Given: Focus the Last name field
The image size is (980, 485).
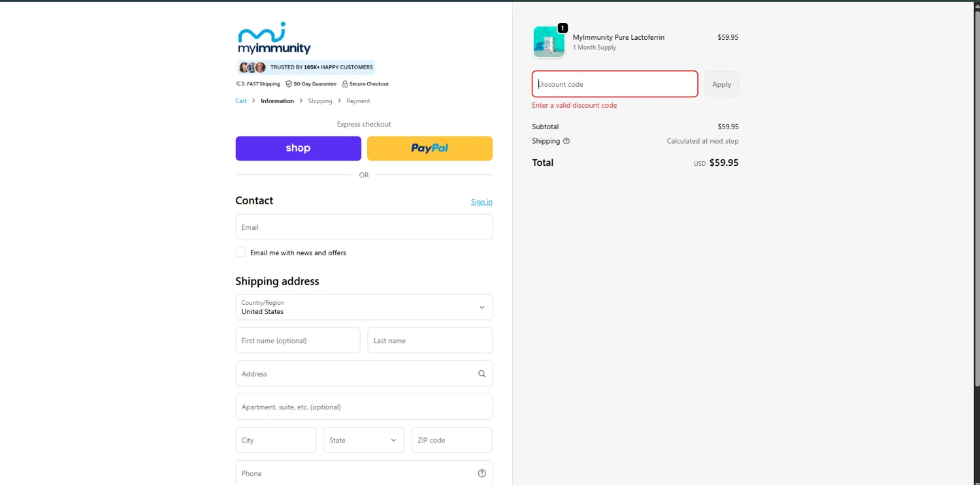Looking at the screenshot, I should pyautogui.click(x=430, y=341).
